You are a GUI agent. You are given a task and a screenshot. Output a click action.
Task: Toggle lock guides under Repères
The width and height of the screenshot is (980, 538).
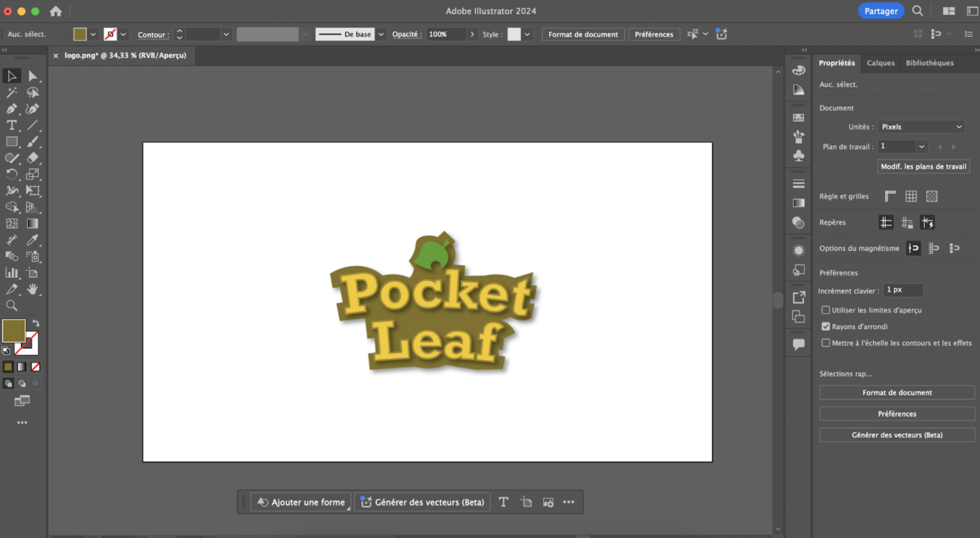pos(907,223)
